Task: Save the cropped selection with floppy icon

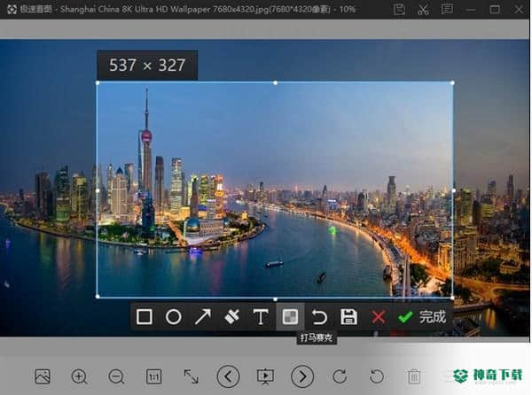Action: coord(348,317)
